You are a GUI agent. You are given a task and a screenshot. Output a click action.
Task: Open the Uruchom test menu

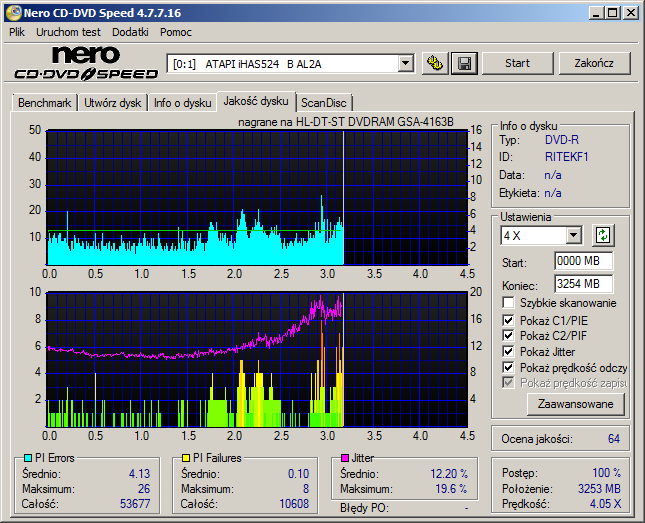click(x=68, y=32)
